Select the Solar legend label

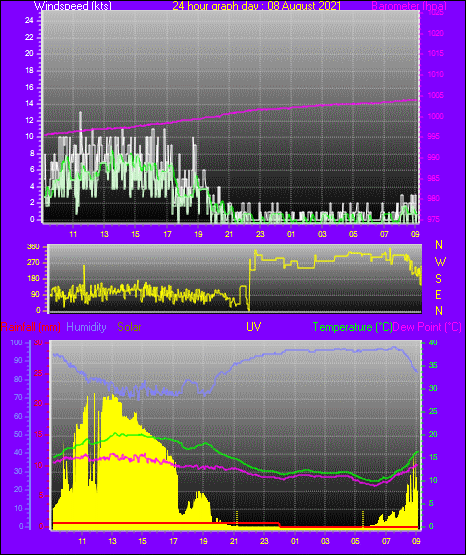click(130, 327)
